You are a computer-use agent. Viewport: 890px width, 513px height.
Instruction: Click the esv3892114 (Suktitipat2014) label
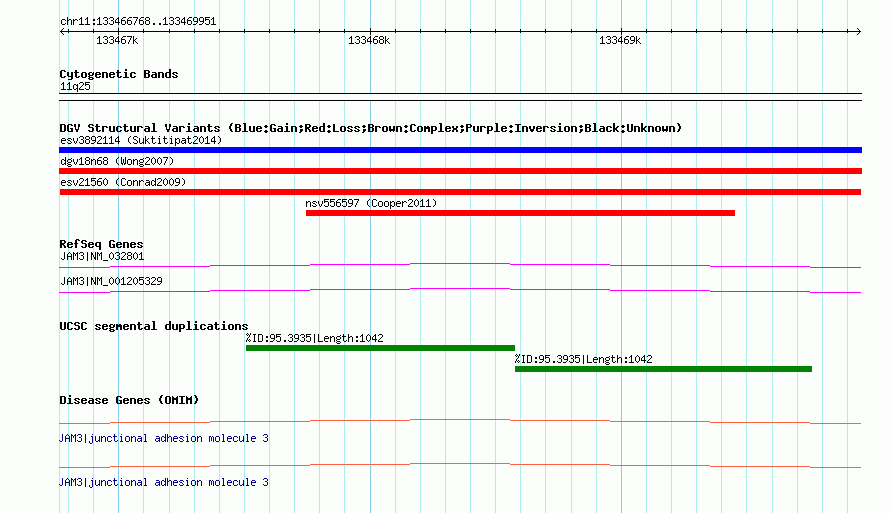pyautogui.click(x=141, y=140)
